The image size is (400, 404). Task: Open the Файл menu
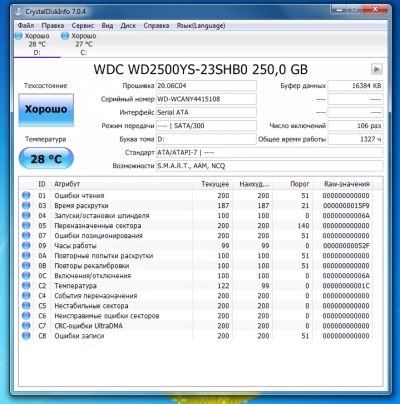(26, 26)
